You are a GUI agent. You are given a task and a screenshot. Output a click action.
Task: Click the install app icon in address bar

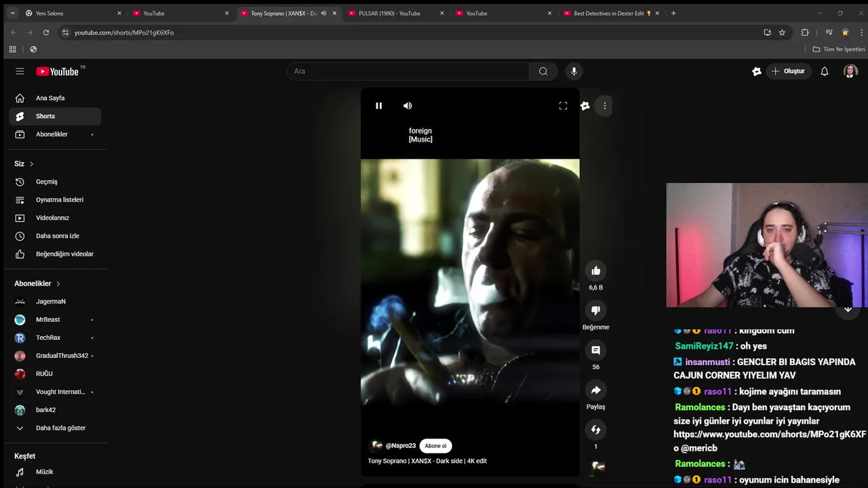pos(767,33)
